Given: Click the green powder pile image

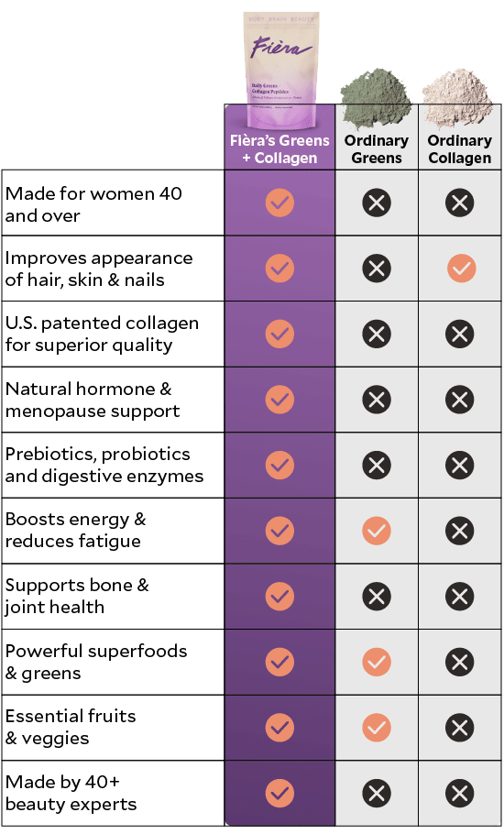Looking at the screenshot, I should coord(377,96).
